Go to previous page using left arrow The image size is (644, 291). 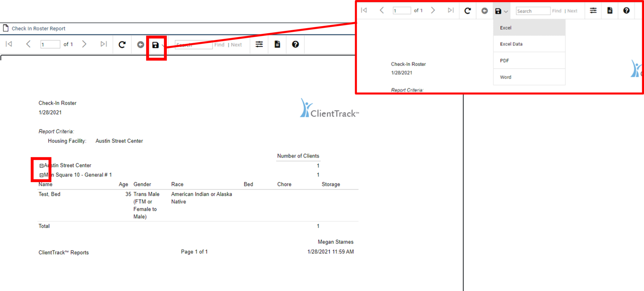(x=28, y=44)
